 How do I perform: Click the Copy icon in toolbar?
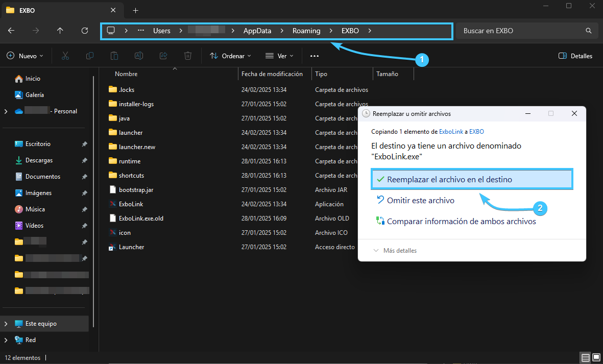[89, 56]
